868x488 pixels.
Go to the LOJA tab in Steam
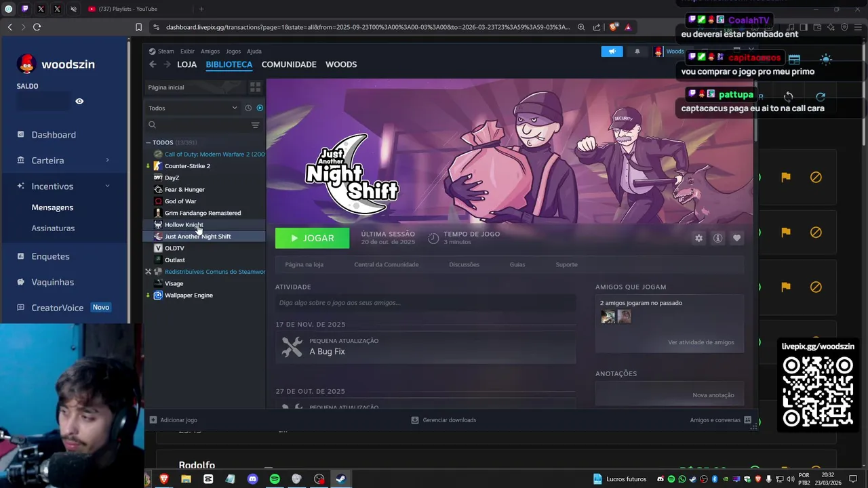click(x=186, y=64)
